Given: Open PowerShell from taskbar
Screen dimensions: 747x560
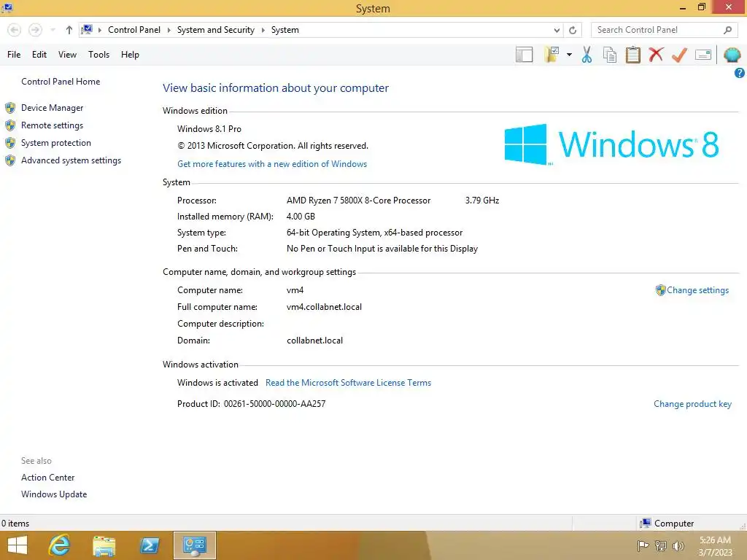Looking at the screenshot, I should click(x=149, y=545).
